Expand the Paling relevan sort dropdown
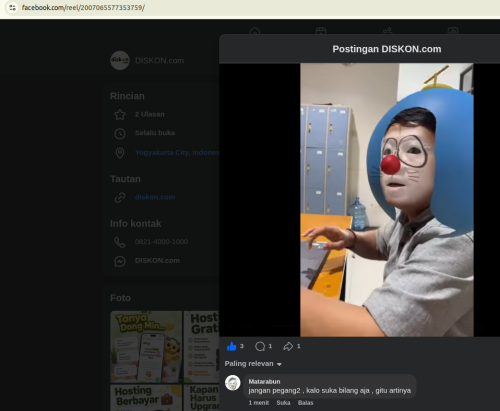The height and width of the screenshot is (411, 500). 253,364
